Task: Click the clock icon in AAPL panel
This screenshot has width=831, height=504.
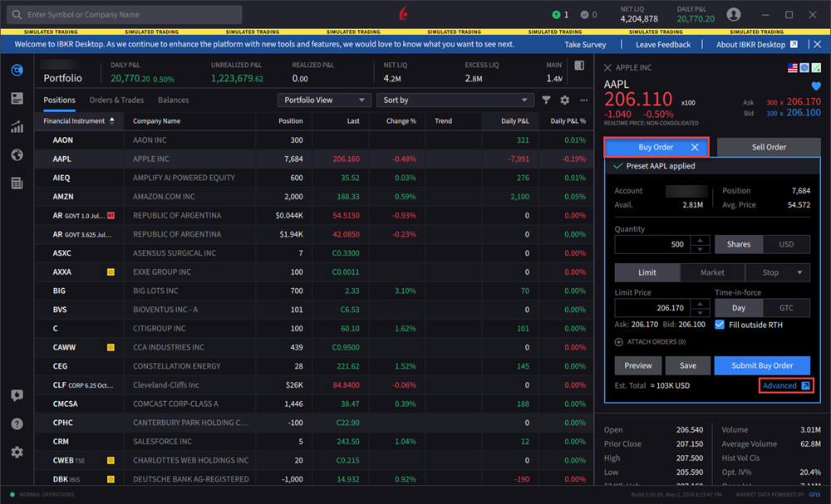Action: pyautogui.click(x=804, y=68)
